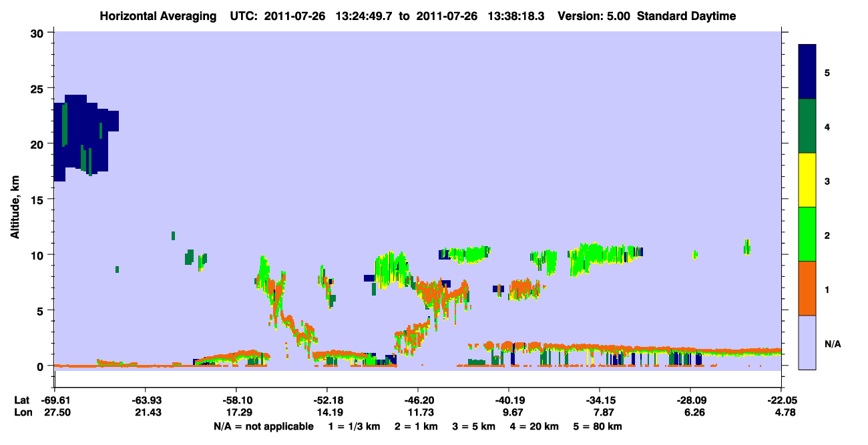The height and width of the screenshot is (445, 868).
Task: Click the y-axis tick label 25
Action: tap(39, 88)
